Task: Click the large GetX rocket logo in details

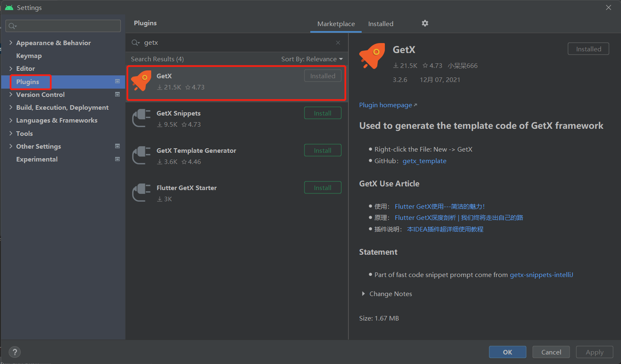Action: (372, 55)
